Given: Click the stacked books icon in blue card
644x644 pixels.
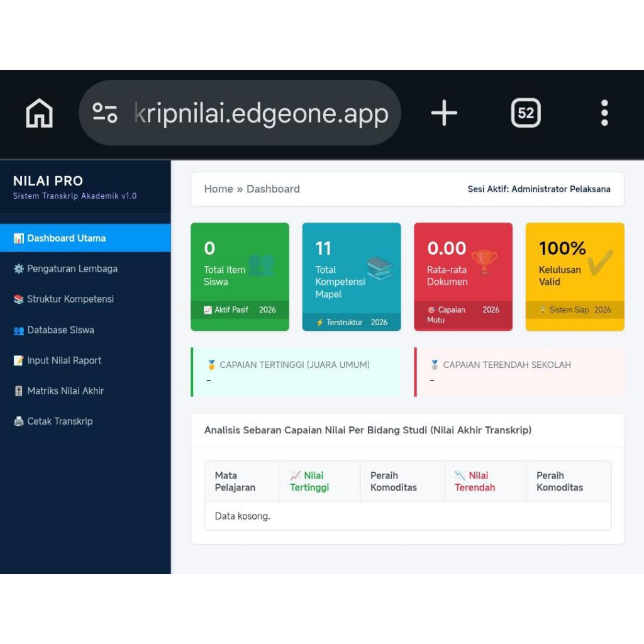Looking at the screenshot, I should [x=379, y=269].
